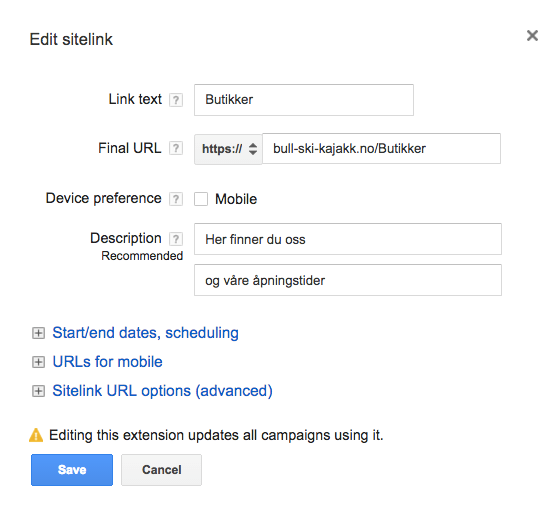The height and width of the screenshot is (512, 560).
Task: Expand the plus icon for Sitelink URL options
Action: (x=38, y=391)
